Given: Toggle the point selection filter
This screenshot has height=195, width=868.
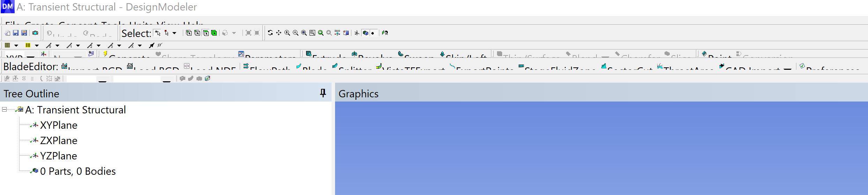Looking at the screenshot, I should click(x=189, y=33).
